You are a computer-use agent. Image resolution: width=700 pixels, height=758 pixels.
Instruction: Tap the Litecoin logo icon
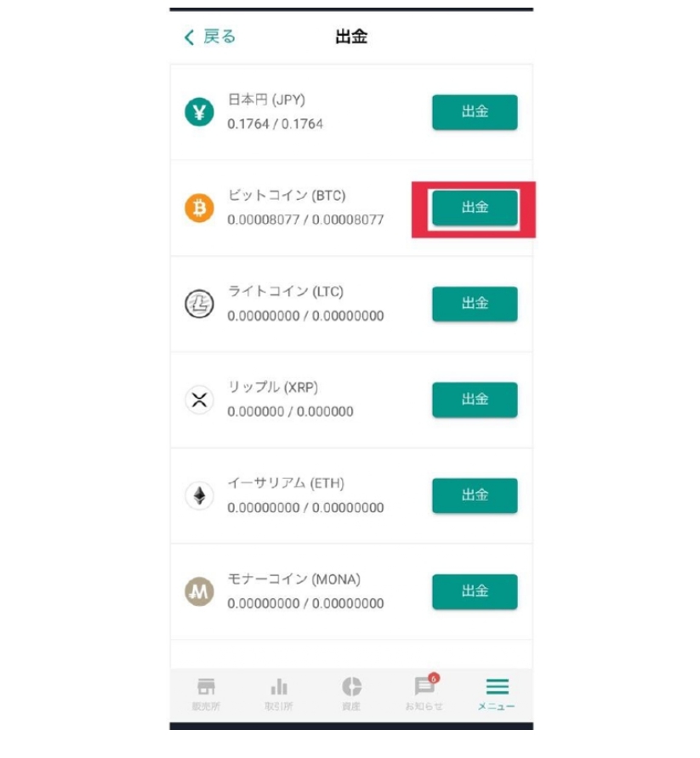coord(199,304)
